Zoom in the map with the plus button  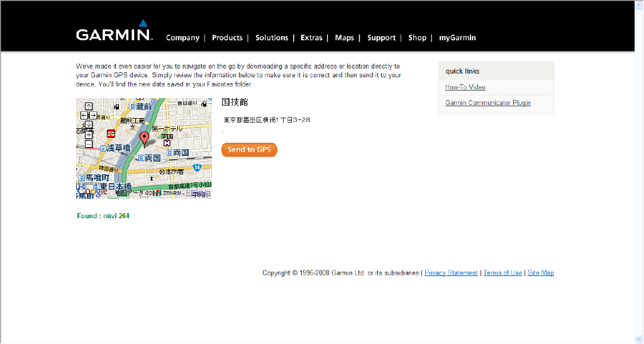click(89, 135)
